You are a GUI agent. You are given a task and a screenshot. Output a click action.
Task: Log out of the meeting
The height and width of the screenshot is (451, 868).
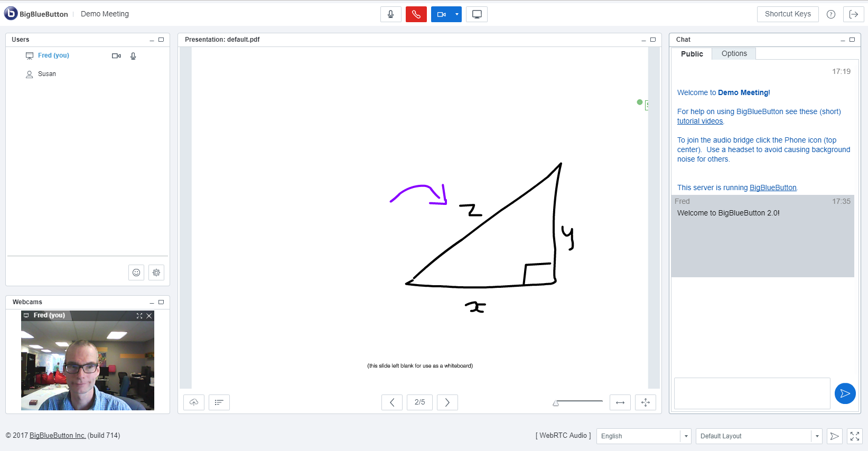[853, 14]
